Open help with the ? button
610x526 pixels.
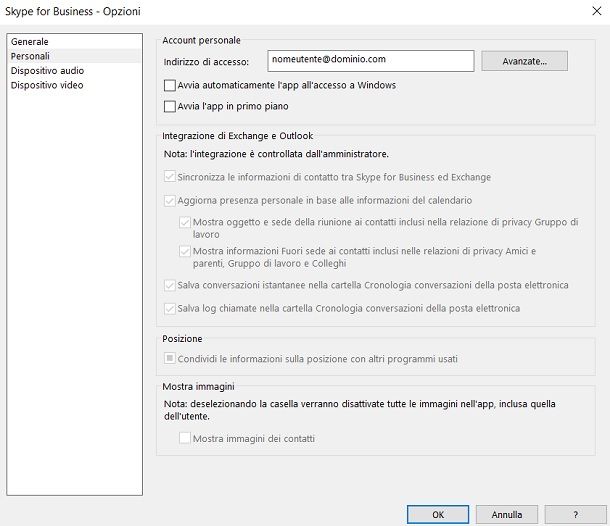[x=575, y=514]
